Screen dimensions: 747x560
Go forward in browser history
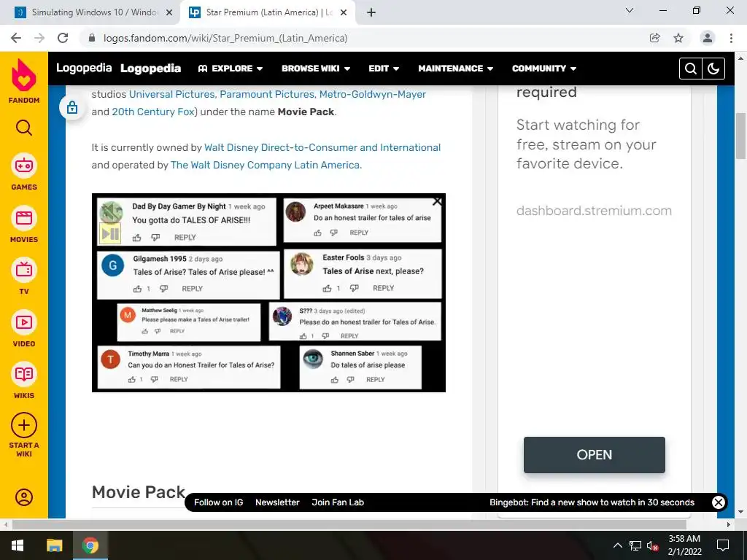pos(39,38)
